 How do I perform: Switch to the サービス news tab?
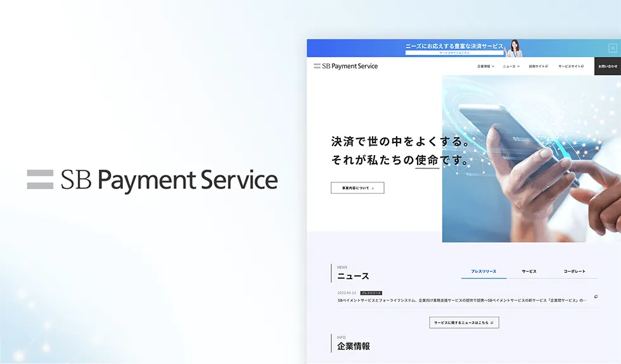528,272
